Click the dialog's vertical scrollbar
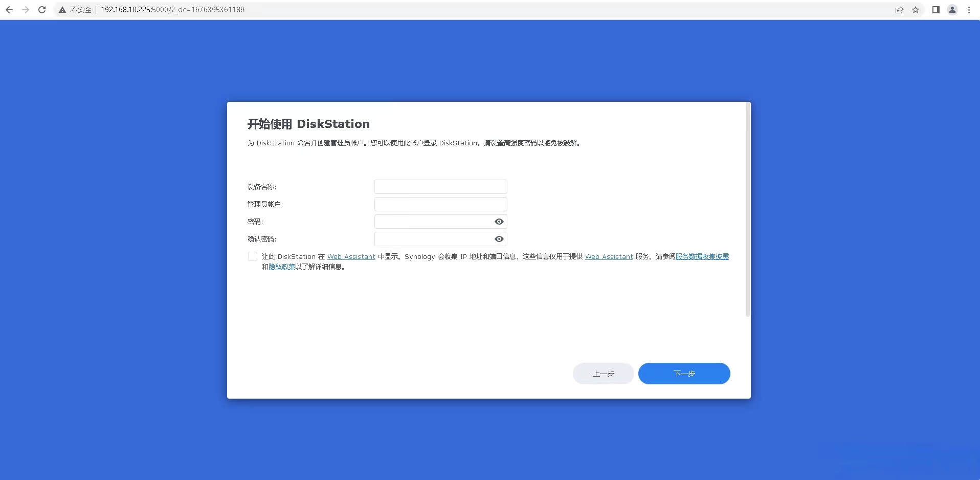Viewport: 980px width, 480px height. 748,210
